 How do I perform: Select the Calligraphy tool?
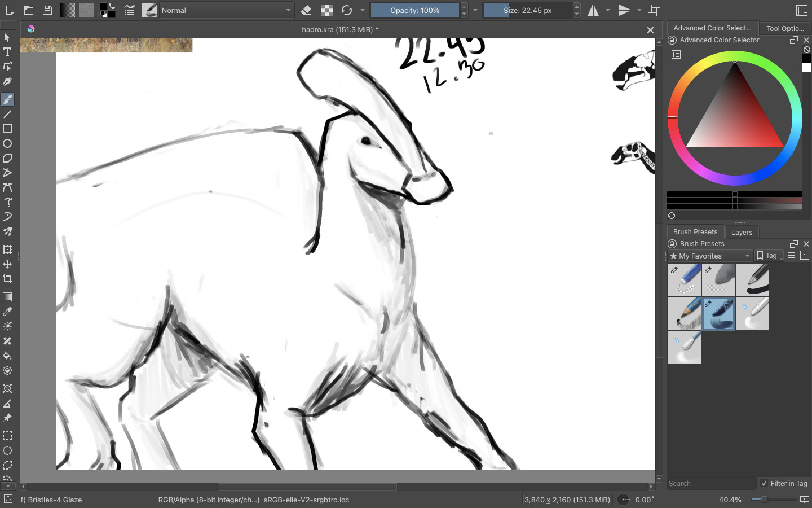pyautogui.click(x=7, y=81)
